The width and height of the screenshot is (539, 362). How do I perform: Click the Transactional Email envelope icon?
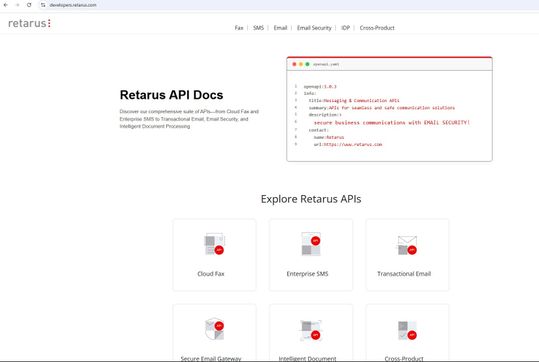tap(407, 245)
